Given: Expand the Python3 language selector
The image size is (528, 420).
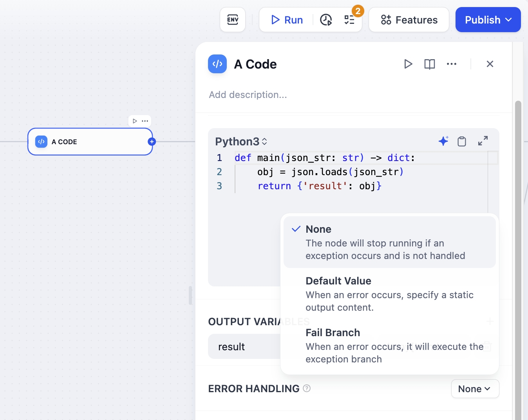Looking at the screenshot, I should point(241,141).
